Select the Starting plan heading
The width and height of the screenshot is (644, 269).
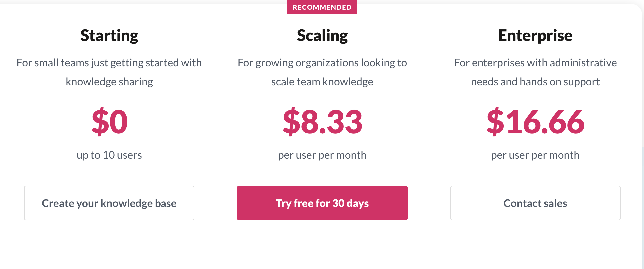109,35
